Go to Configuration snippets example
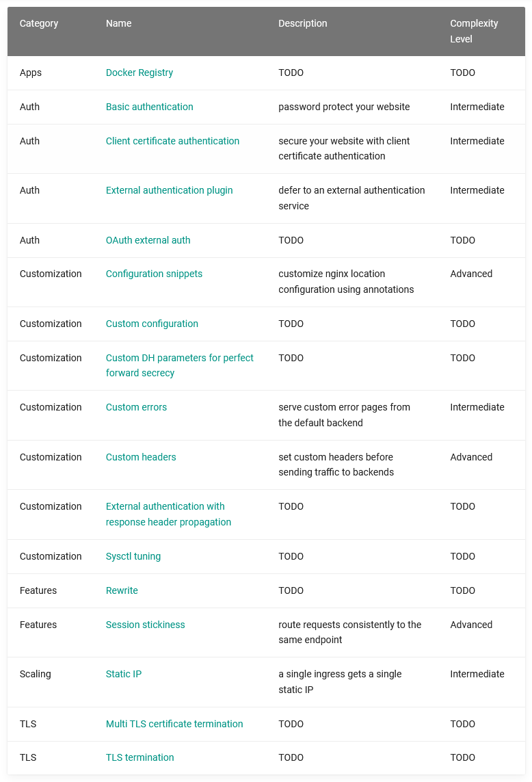Viewport: 532px width, 782px height. (154, 274)
